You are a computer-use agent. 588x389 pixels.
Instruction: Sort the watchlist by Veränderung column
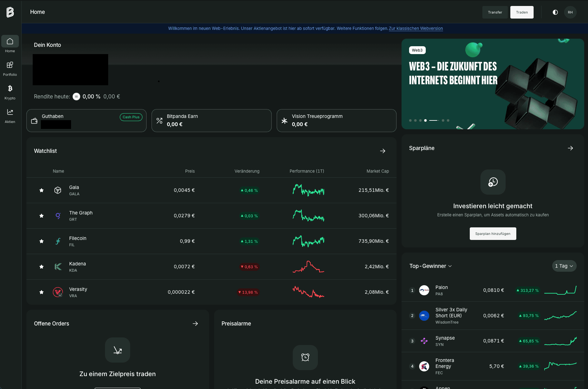coord(247,171)
